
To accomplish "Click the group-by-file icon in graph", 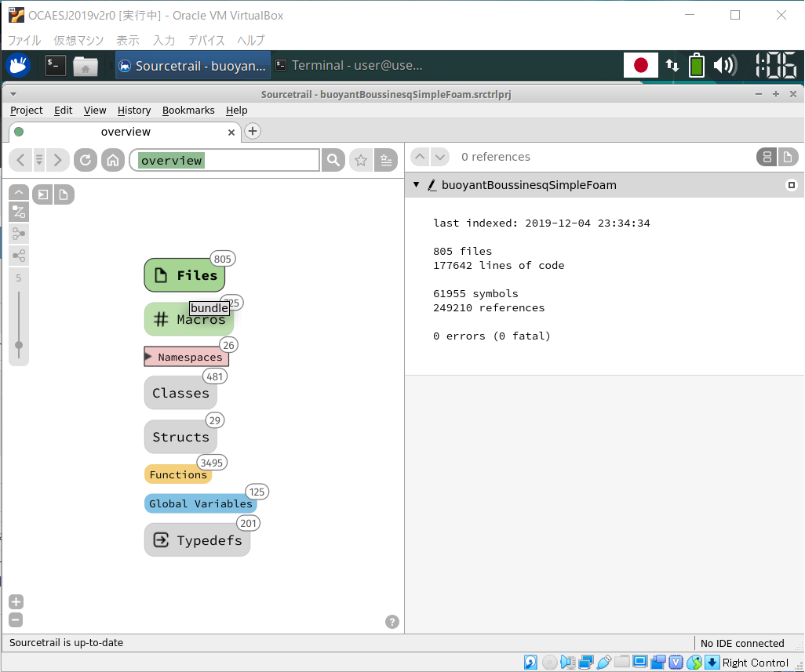I will pos(64,194).
